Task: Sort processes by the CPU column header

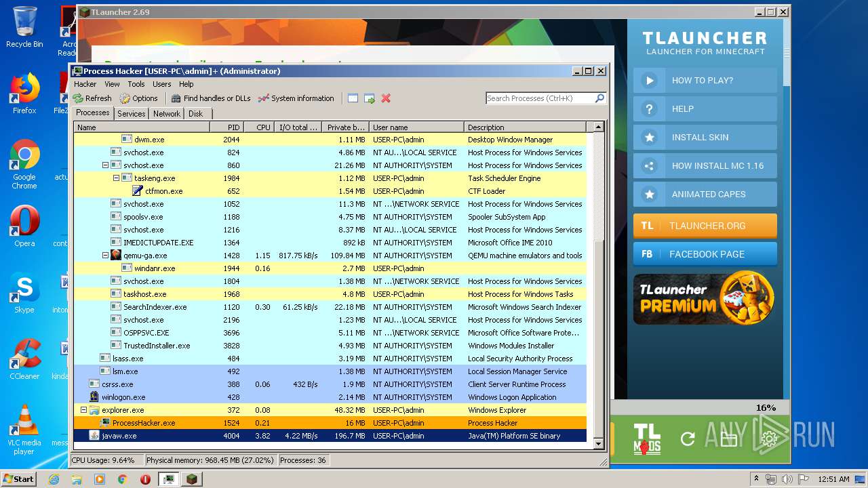Action: pos(258,127)
